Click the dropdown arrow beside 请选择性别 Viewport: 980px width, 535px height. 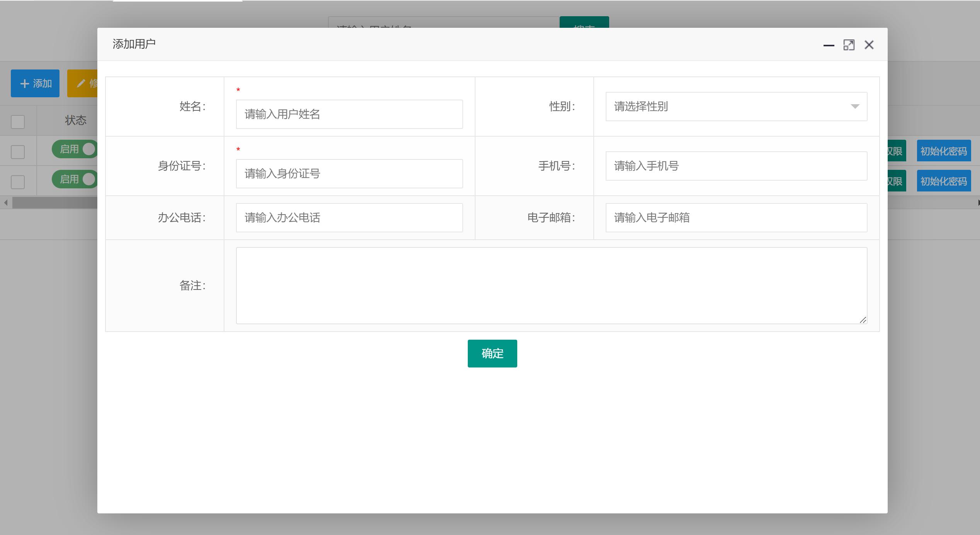855,107
